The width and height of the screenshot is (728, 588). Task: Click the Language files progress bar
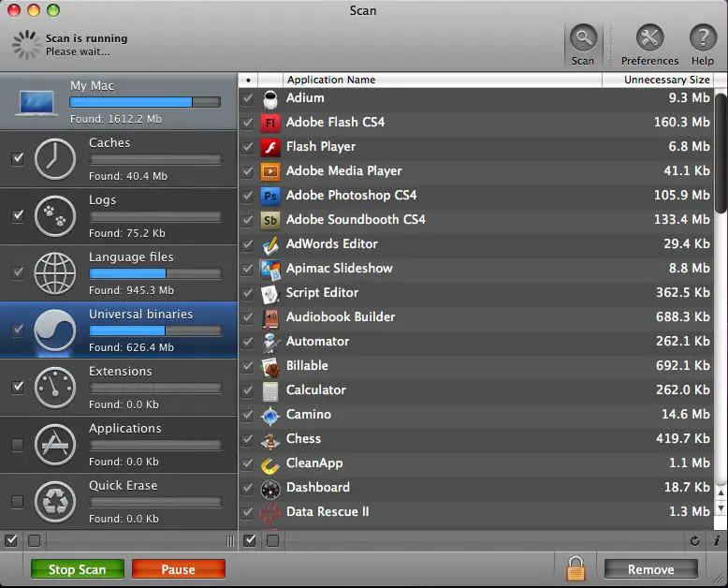(x=155, y=273)
